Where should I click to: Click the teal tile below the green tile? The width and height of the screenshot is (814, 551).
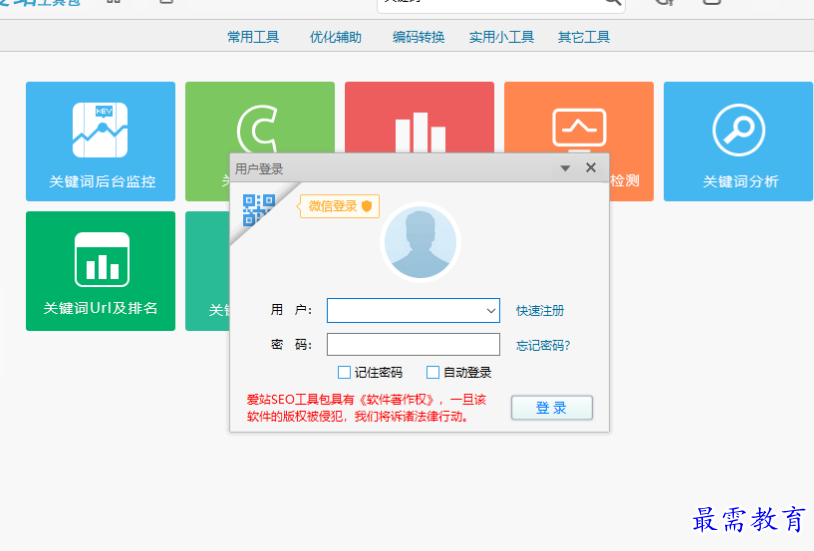[208, 271]
